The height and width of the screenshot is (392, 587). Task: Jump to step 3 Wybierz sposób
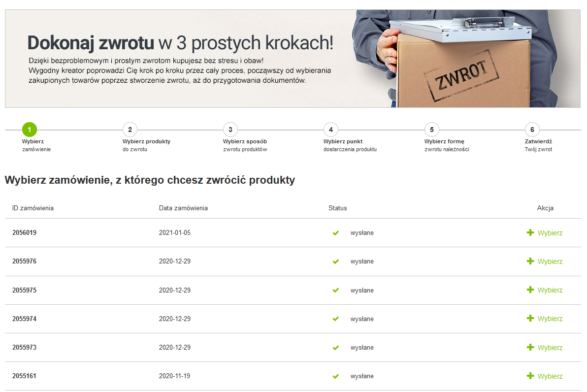tap(230, 130)
